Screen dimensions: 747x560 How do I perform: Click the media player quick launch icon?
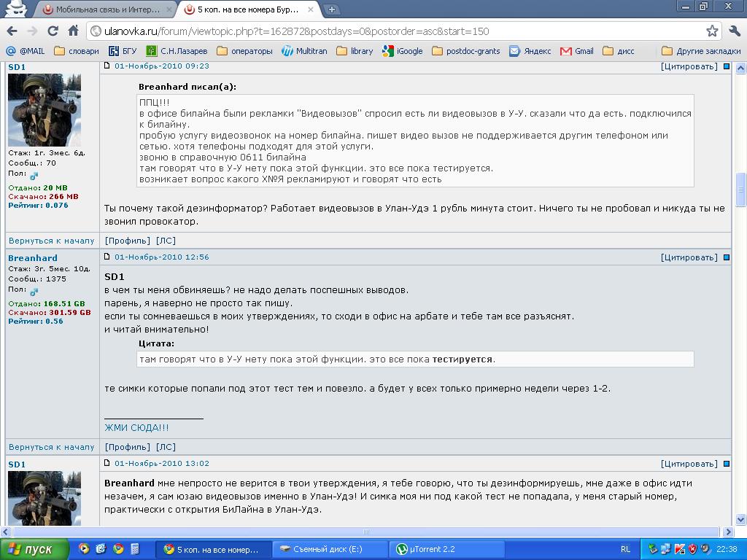[84, 548]
